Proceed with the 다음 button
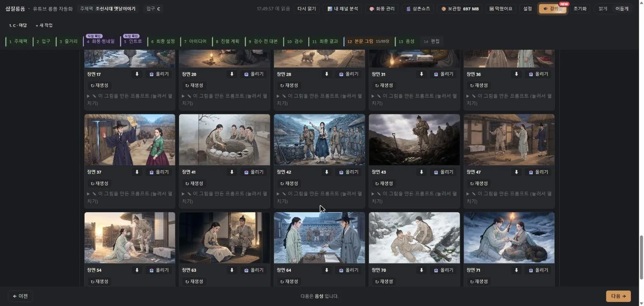The width and height of the screenshot is (644, 306). coord(618,296)
